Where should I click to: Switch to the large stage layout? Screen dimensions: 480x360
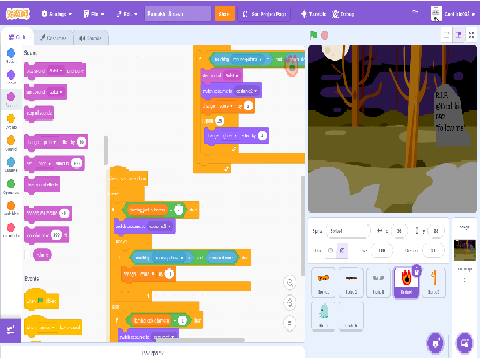tap(459, 35)
